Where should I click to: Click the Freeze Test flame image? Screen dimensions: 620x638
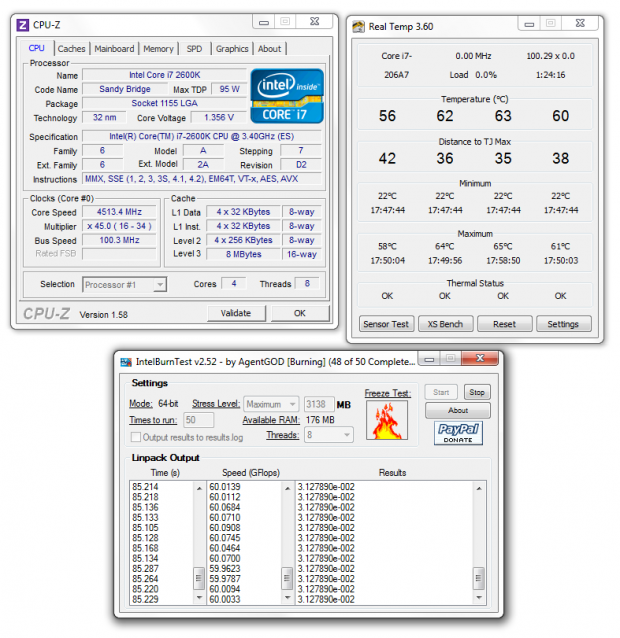[386, 420]
